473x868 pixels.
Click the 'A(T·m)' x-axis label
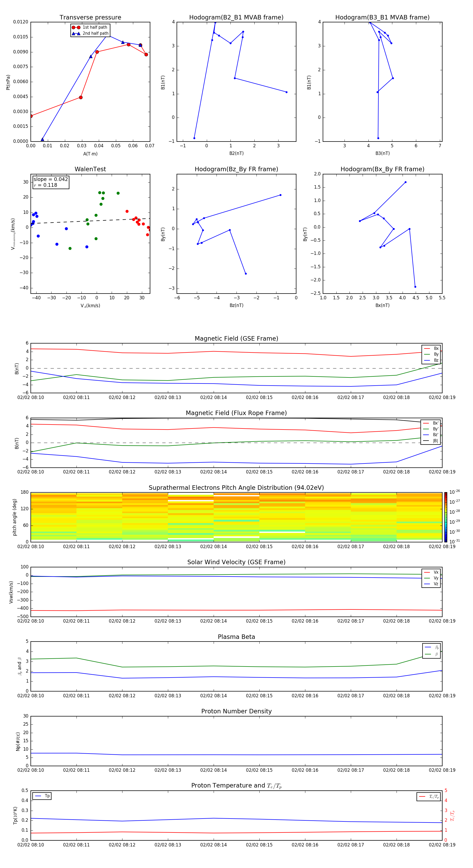coord(90,154)
